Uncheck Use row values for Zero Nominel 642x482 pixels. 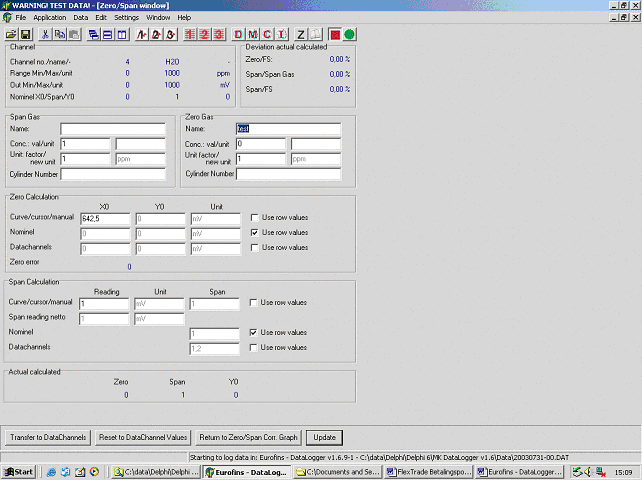coord(255,233)
